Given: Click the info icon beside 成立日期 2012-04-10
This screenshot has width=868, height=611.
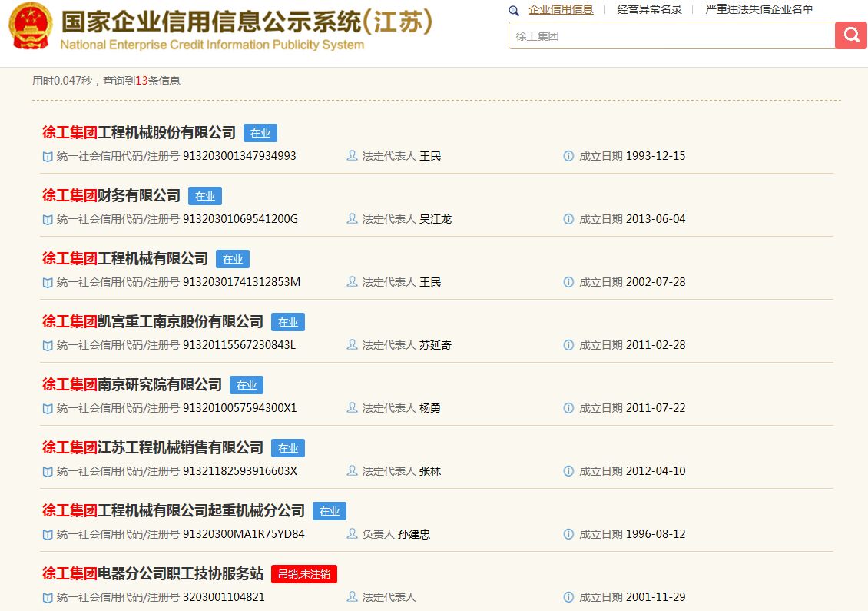Looking at the screenshot, I should click(568, 471).
